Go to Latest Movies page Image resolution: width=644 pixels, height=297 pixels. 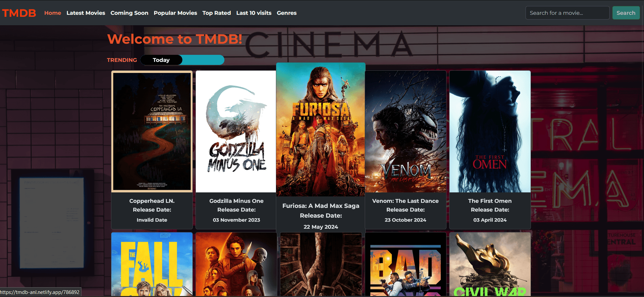click(86, 13)
